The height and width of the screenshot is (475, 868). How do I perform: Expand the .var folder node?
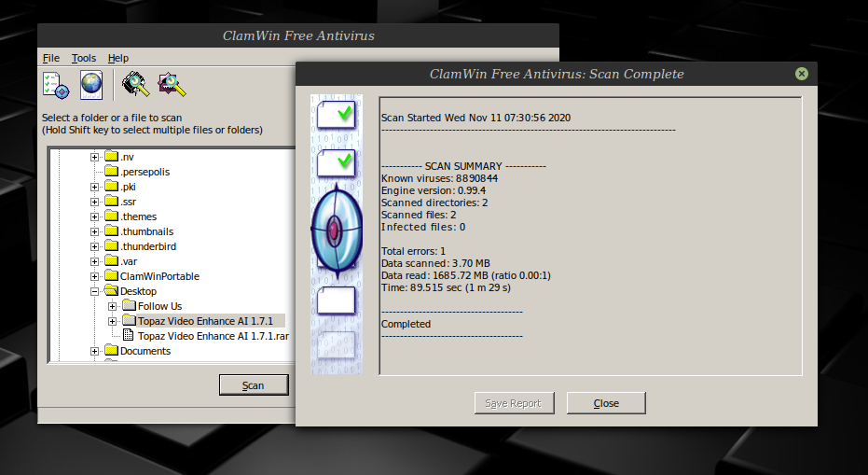point(95,262)
